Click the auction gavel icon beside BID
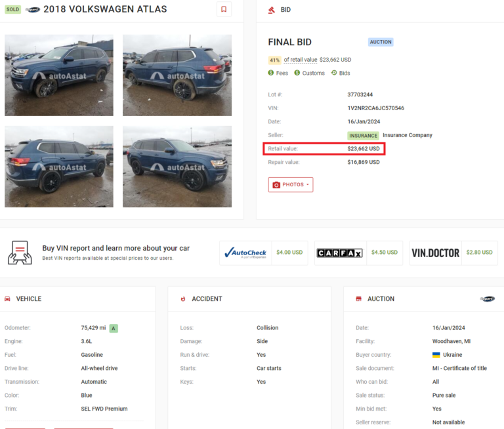Viewport: 504px width, 429px height. pos(272,10)
